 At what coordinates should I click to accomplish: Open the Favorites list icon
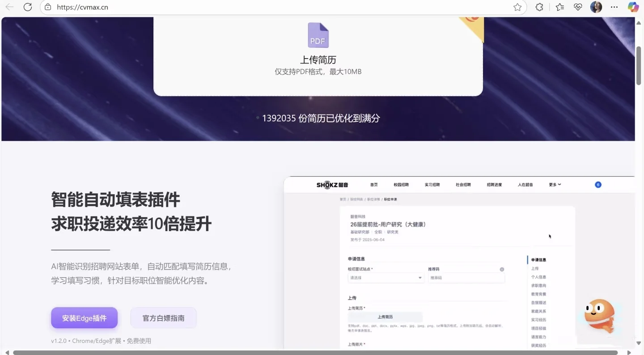click(x=559, y=7)
